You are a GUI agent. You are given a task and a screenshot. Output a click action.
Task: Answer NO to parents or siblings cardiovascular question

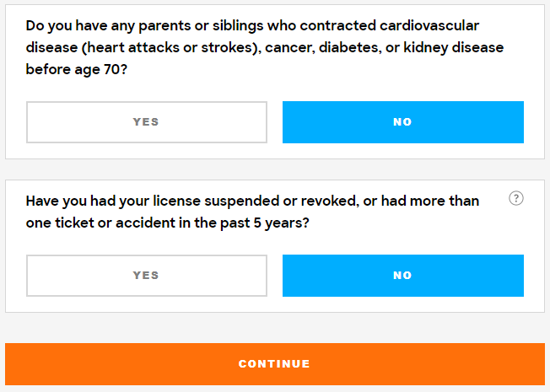[x=403, y=122]
